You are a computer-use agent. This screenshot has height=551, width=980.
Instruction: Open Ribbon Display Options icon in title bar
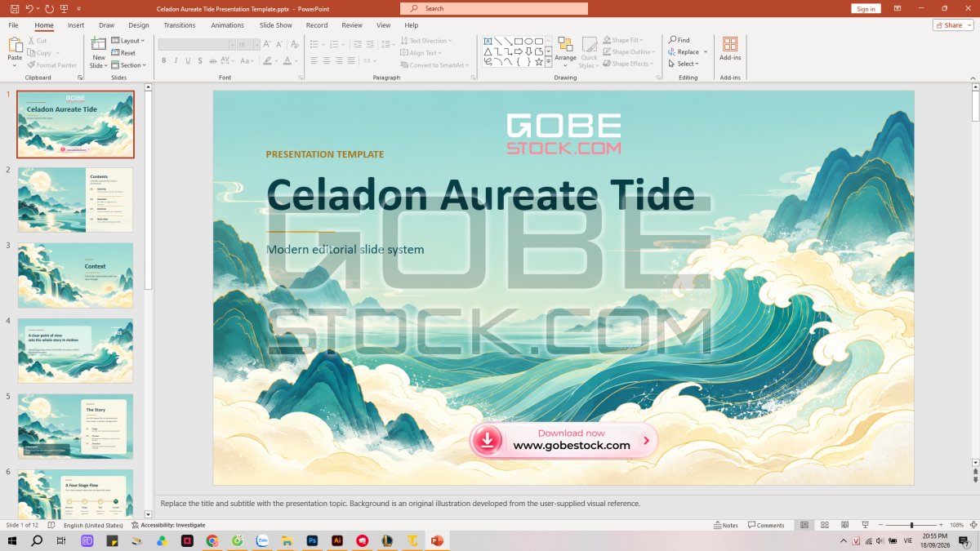pos(898,8)
